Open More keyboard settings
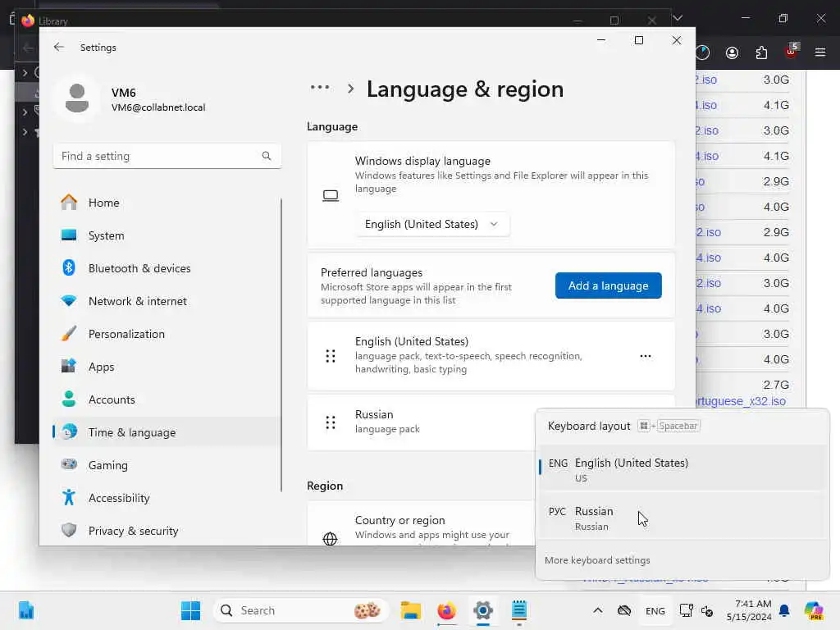Screen dimensions: 840x630 [597, 559]
